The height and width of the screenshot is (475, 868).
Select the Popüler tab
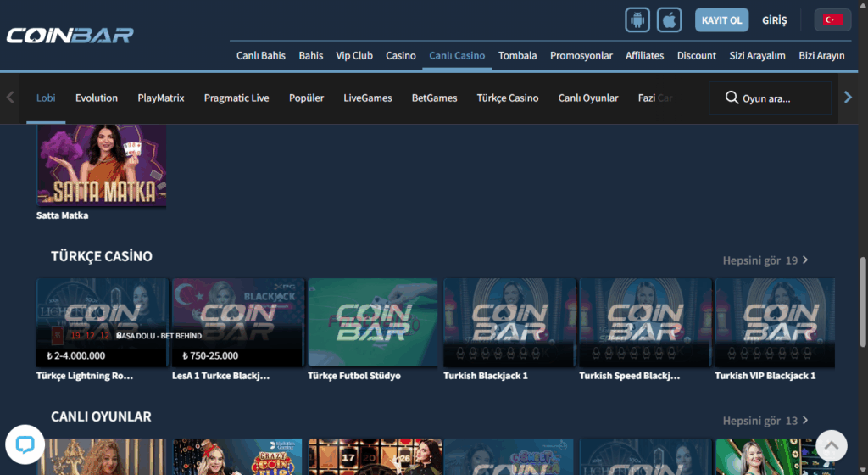click(306, 98)
